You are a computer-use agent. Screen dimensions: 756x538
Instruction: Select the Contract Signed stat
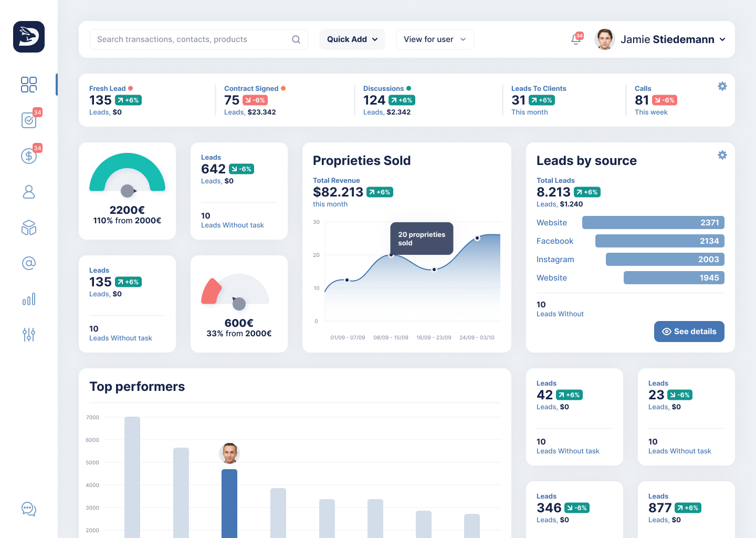(x=255, y=100)
